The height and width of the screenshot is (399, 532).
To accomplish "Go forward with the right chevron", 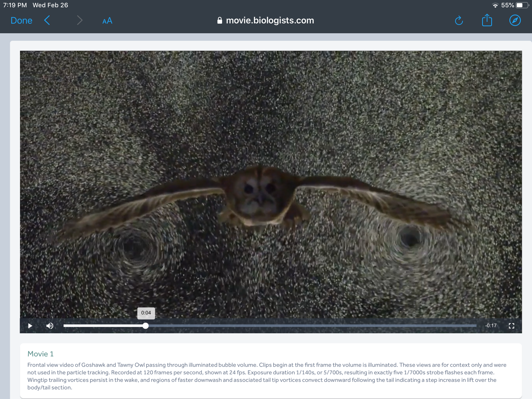I will point(80,20).
